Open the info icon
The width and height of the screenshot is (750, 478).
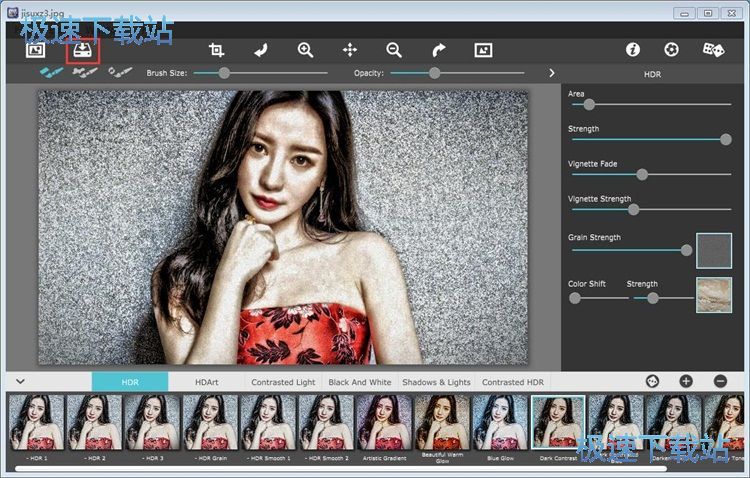coord(632,49)
